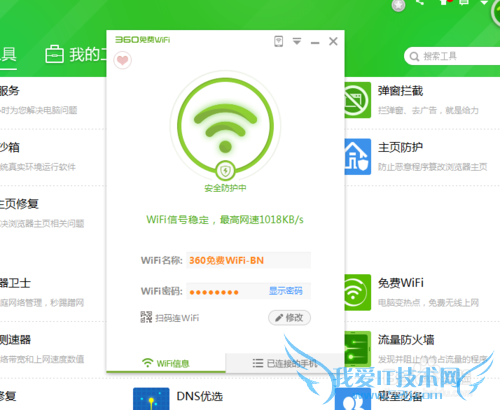
Task: Click the 防止恶意程序篡改浏览器主页 description
Action: (x=433, y=167)
